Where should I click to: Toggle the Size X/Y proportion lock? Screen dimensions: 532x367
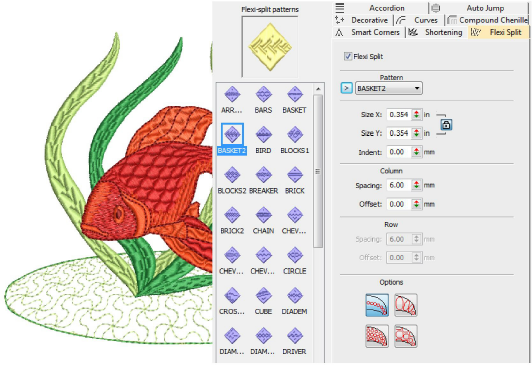tap(446, 124)
